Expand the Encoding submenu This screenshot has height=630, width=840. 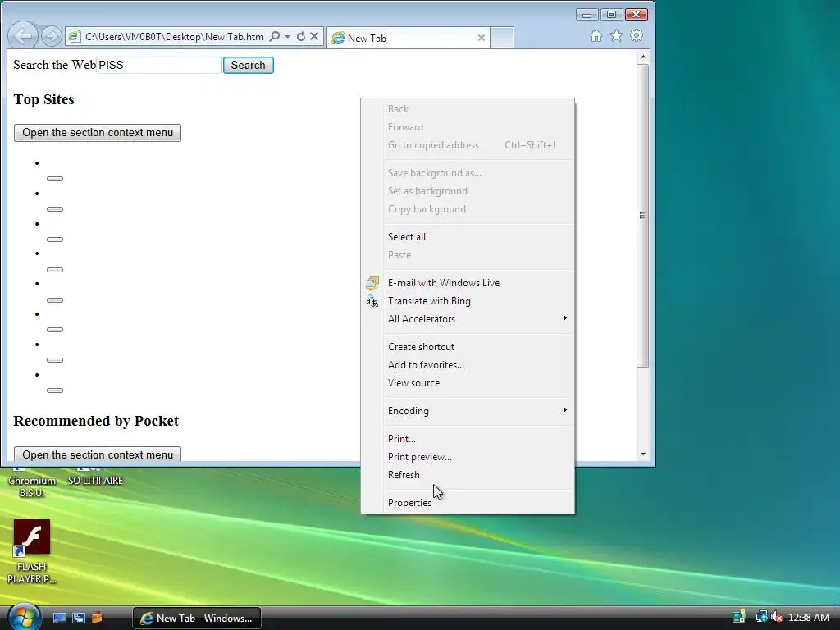(x=468, y=411)
